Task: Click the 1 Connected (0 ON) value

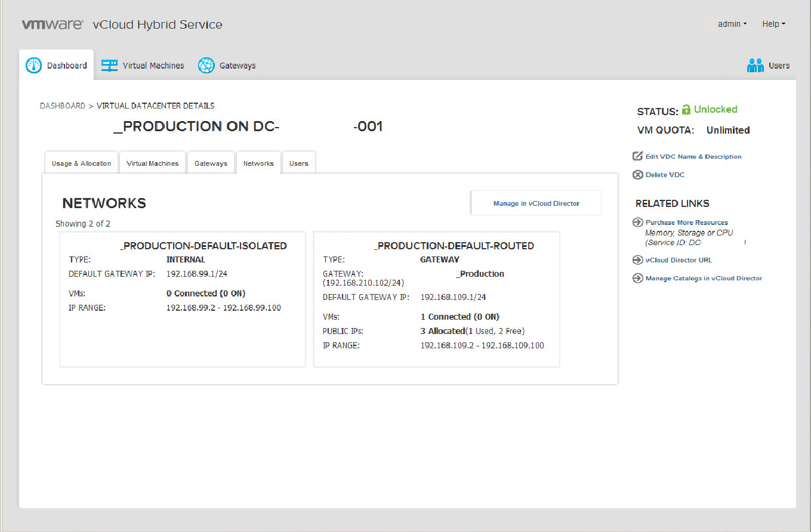Action: point(460,317)
